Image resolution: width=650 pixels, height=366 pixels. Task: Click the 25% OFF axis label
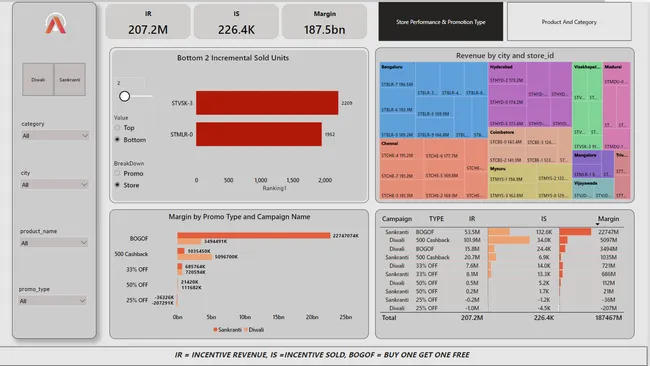[137, 300]
